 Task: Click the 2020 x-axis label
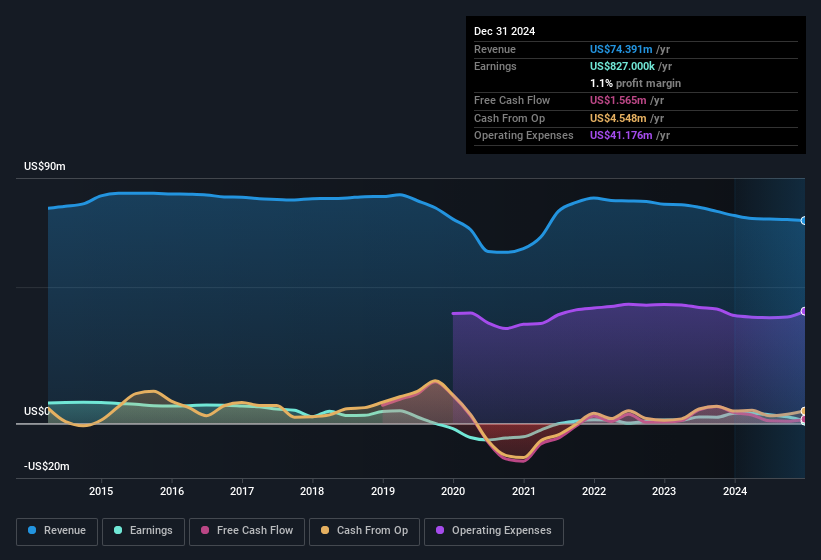point(453,491)
